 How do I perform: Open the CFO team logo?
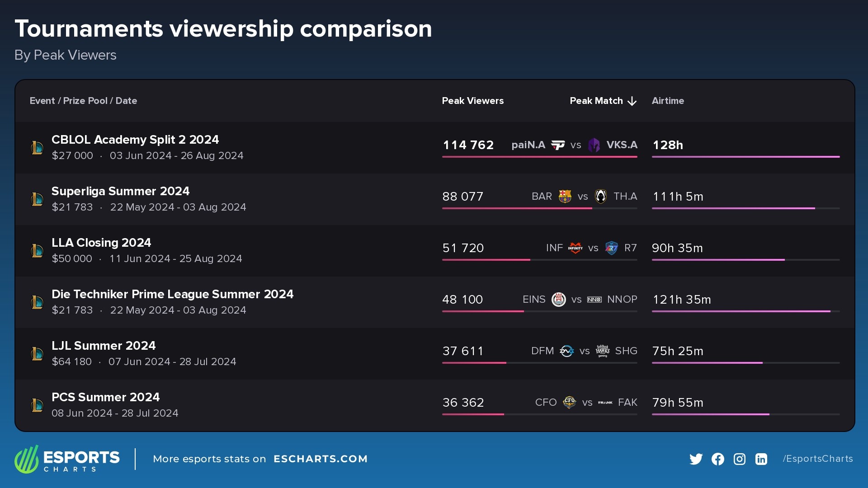pyautogui.click(x=570, y=402)
